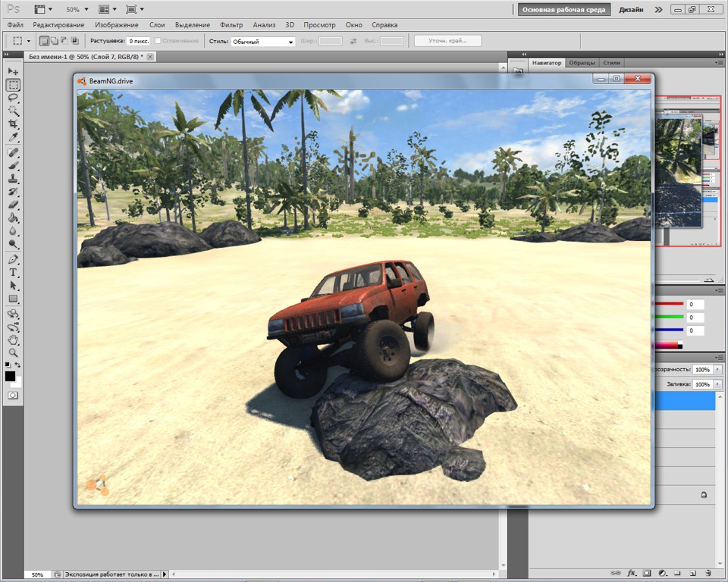Open the Стиль dropdown showing Обычный
The width and height of the screenshot is (728, 582).
pos(263,42)
